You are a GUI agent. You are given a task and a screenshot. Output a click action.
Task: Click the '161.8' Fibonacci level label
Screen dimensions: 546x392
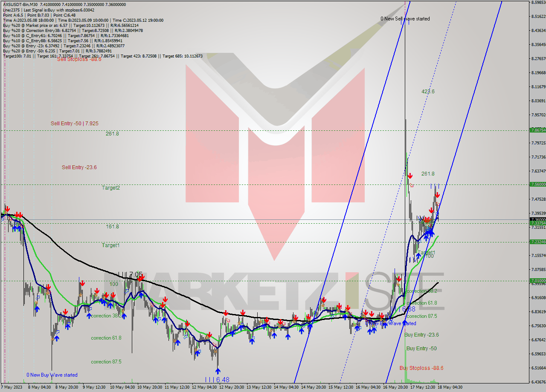(x=113, y=227)
